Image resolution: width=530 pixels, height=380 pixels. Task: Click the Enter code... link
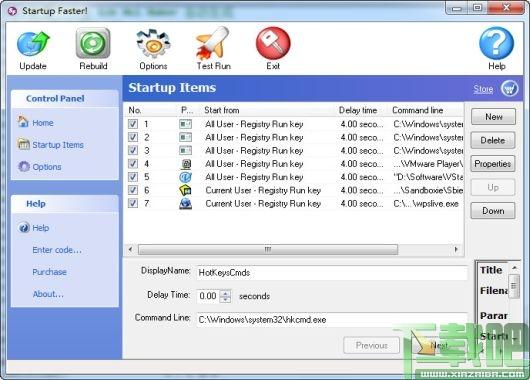coord(57,250)
